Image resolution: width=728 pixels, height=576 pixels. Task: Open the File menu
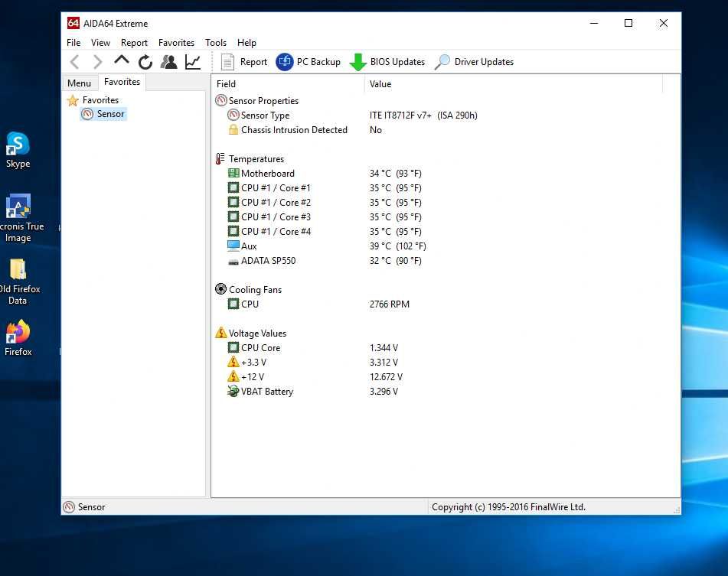click(x=73, y=43)
